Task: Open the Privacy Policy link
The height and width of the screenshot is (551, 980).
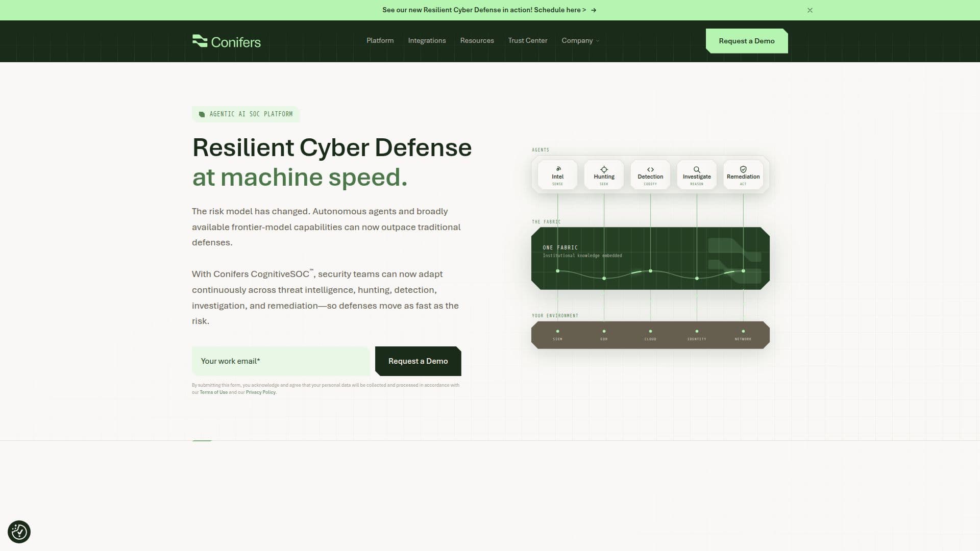Action: [261, 392]
